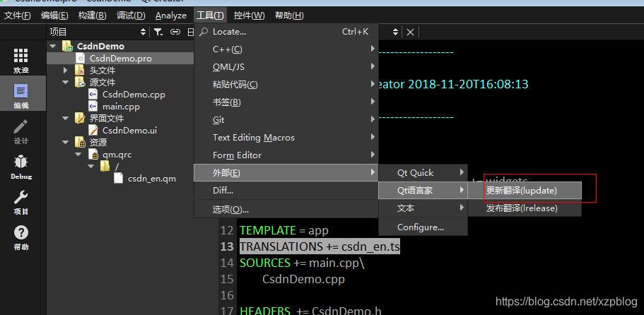Open the Design (设计) mode
Screen dimensions: 644x315
[x=21, y=131]
